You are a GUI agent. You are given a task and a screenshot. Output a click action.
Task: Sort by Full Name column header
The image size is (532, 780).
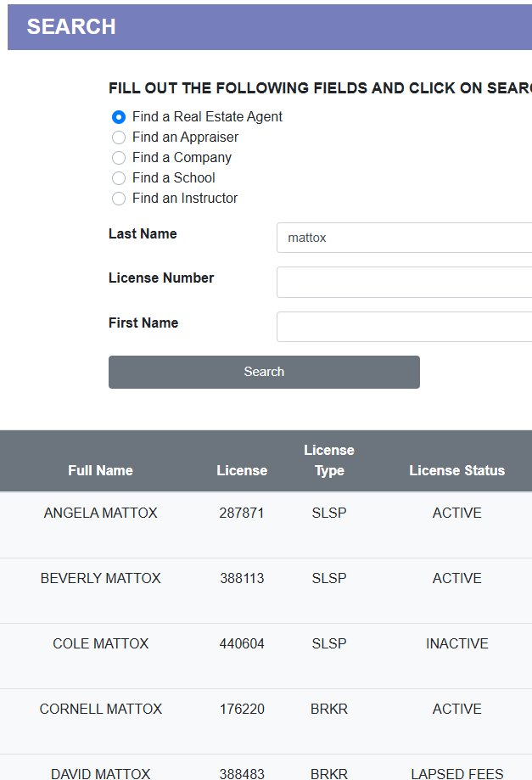100,470
